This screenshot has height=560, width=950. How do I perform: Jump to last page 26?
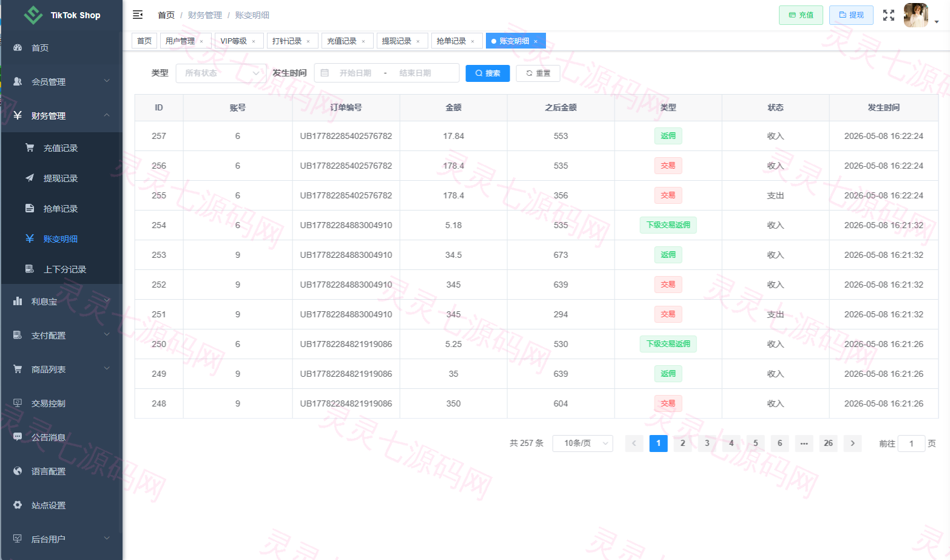coord(829,444)
